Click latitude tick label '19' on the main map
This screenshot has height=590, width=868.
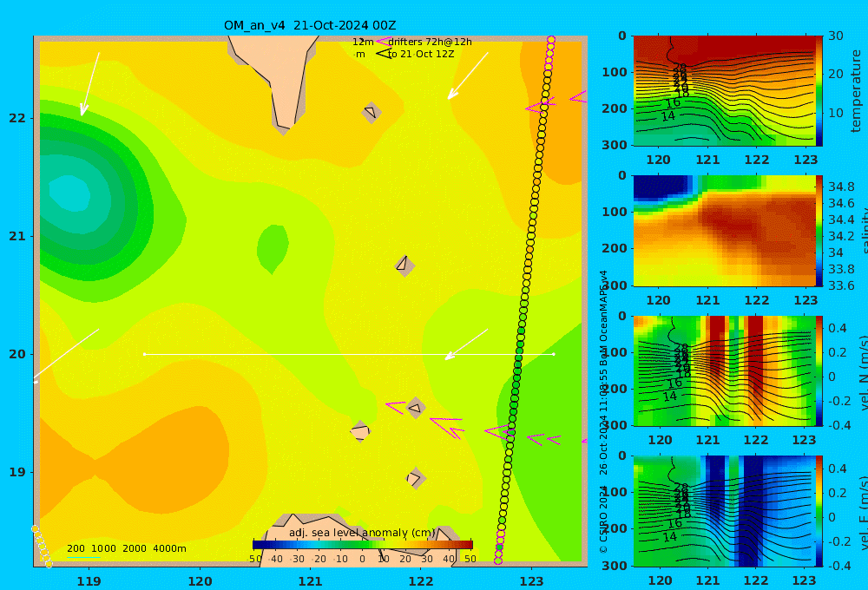click(17, 472)
